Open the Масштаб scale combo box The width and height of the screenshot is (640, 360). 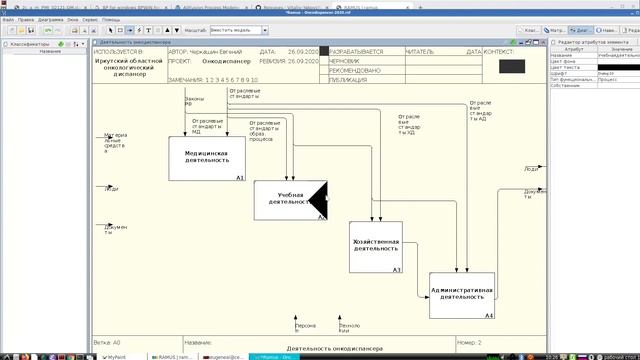(239, 30)
